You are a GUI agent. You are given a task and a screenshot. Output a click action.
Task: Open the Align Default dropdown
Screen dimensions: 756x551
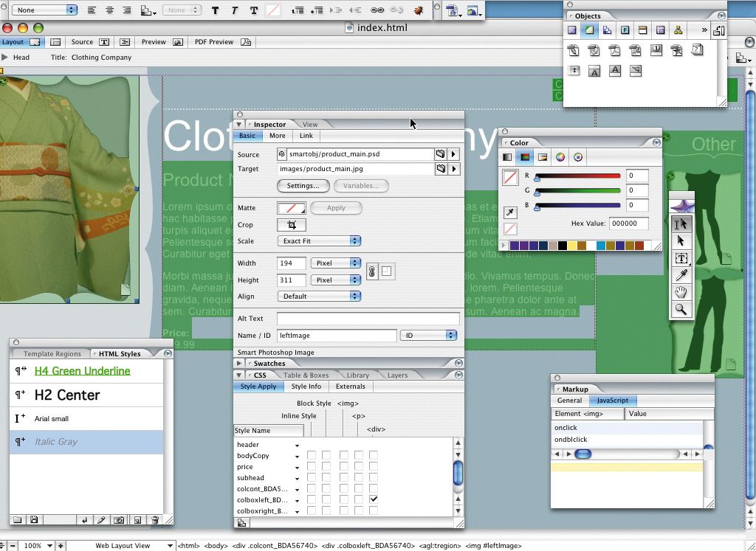point(319,297)
